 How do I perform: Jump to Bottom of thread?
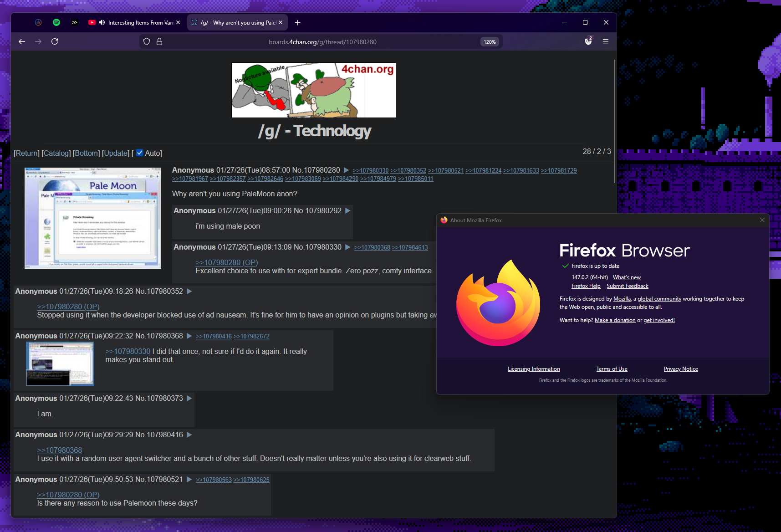tap(87, 153)
